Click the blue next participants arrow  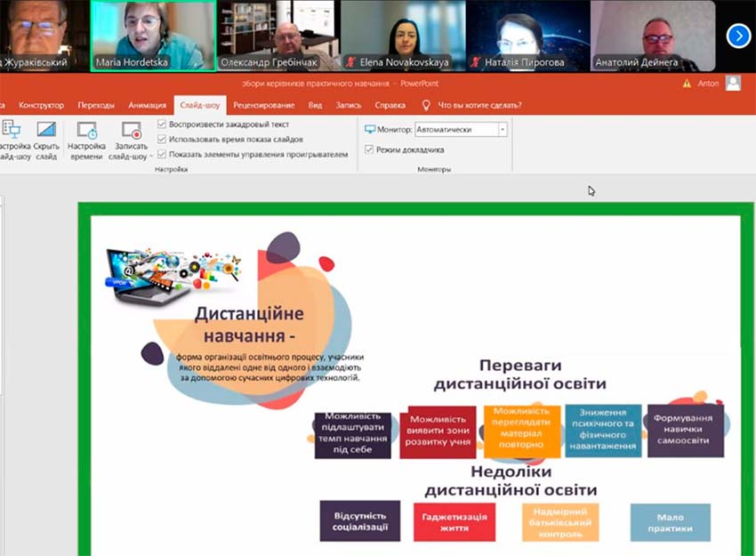point(738,36)
